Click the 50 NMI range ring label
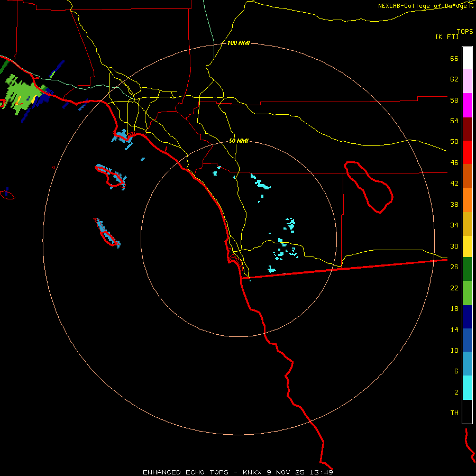Screen dimensions: 476x476 pyautogui.click(x=239, y=141)
